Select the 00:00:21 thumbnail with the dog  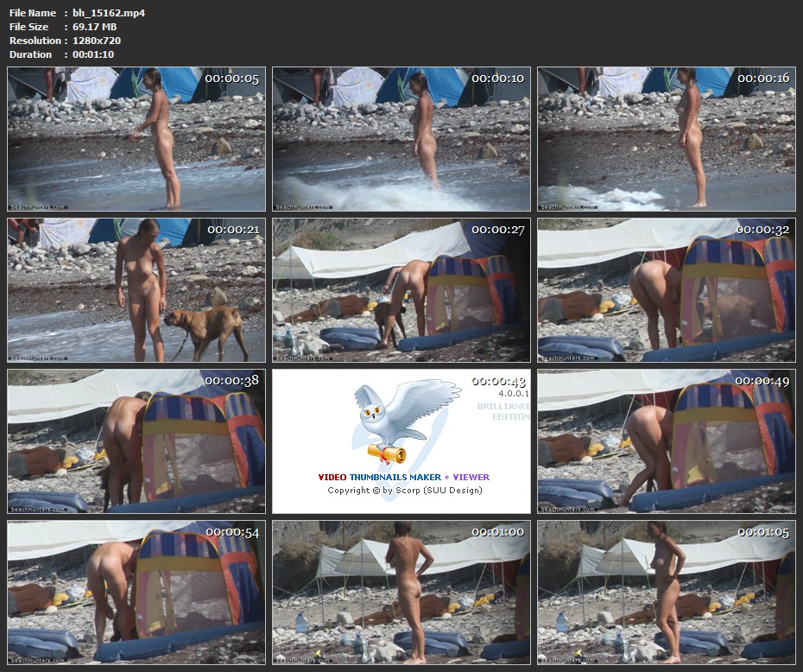(x=136, y=290)
